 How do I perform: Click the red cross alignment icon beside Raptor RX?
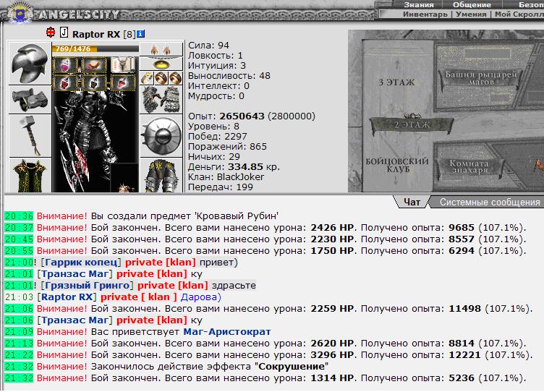pos(51,33)
